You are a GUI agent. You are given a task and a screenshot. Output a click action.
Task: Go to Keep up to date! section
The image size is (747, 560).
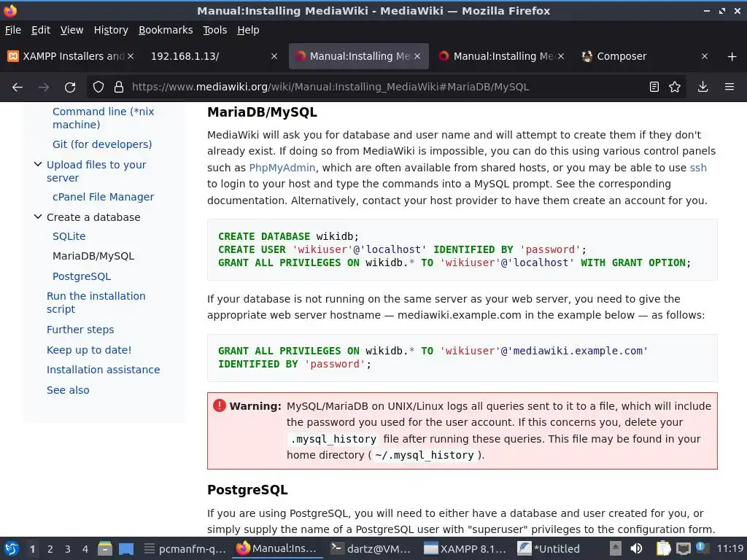[x=88, y=350]
